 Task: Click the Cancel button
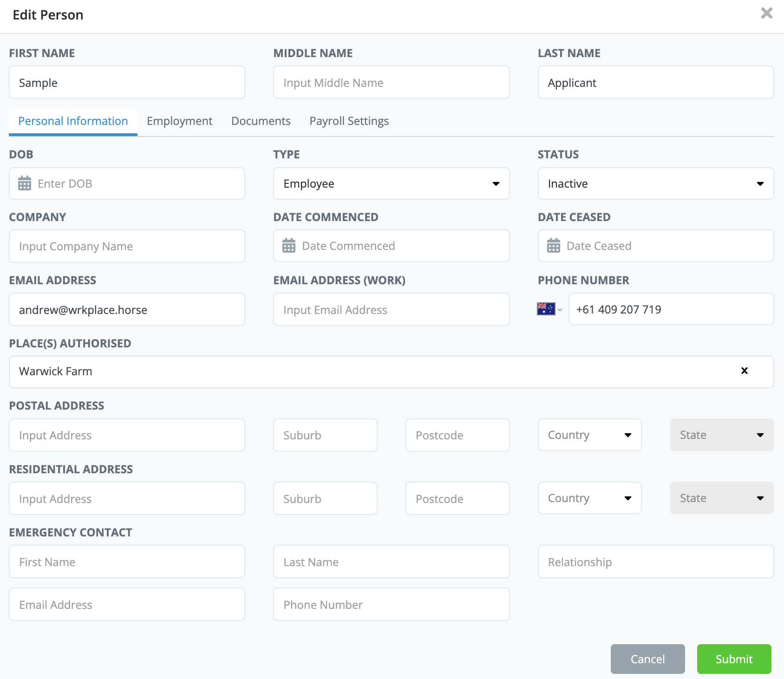[647, 659]
